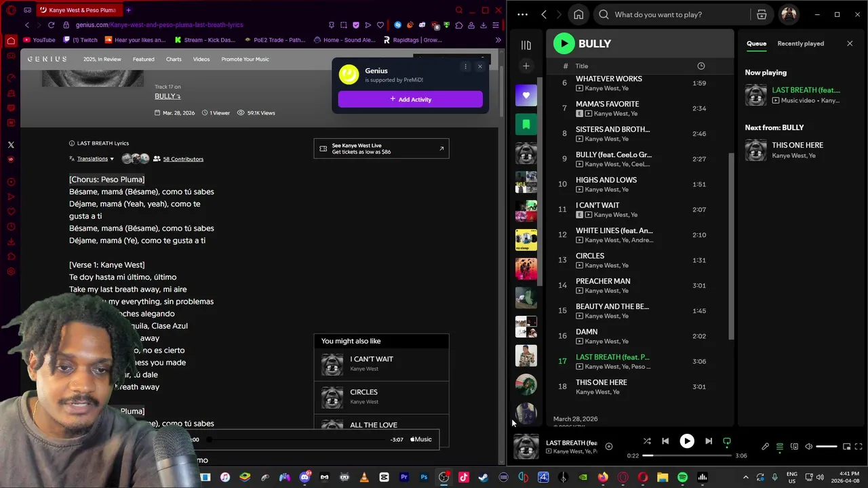Open browser extensions puzzle icon

(x=459, y=25)
